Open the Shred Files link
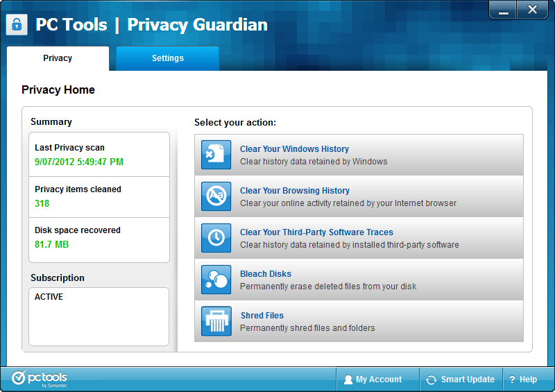555x392 pixels. (x=262, y=316)
